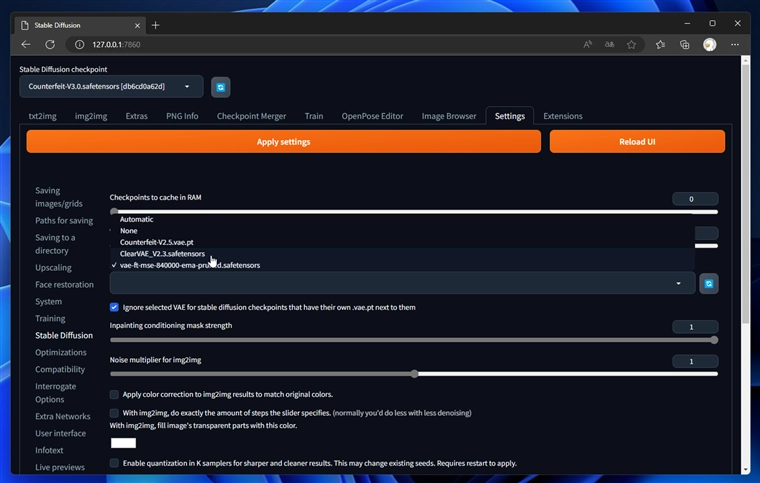This screenshot has height=483, width=760.
Task: Open the Train tab
Action: pos(314,116)
